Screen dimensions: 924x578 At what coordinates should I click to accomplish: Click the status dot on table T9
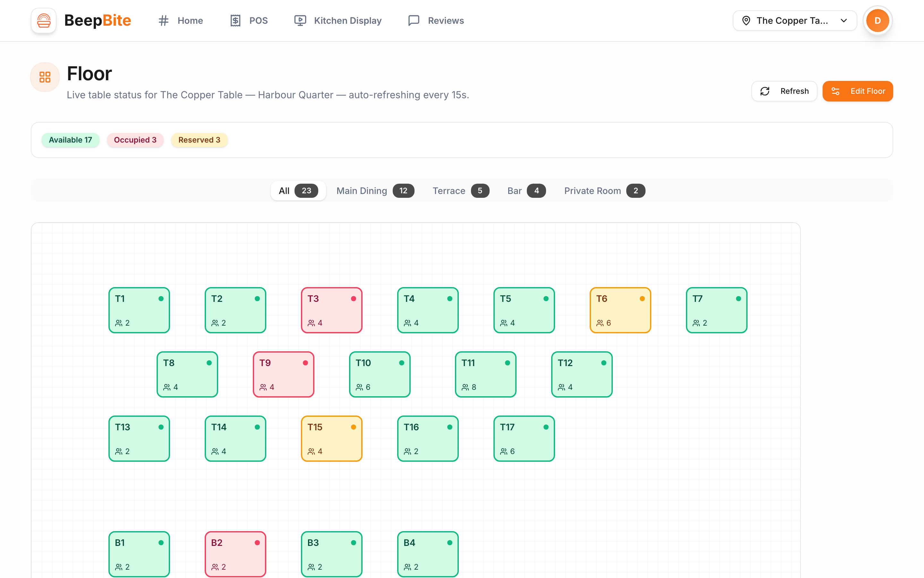[x=305, y=363]
